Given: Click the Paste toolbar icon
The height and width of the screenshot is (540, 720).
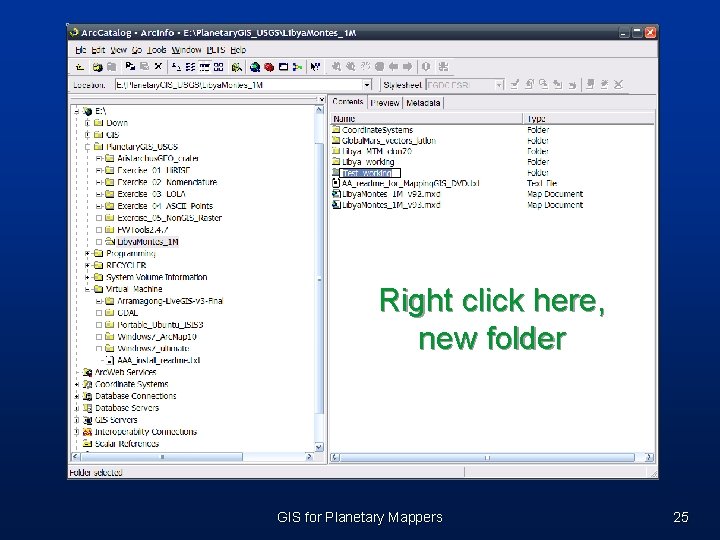Looking at the screenshot, I should pos(144,67).
